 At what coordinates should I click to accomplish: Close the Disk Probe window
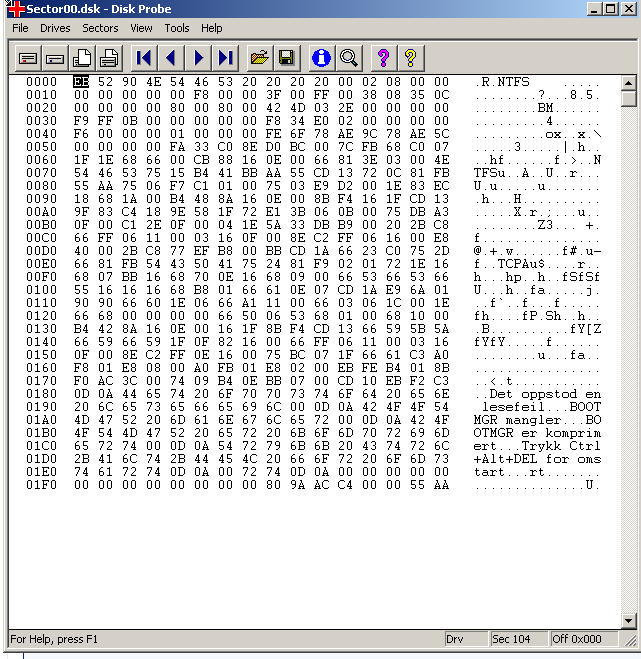(629, 9)
